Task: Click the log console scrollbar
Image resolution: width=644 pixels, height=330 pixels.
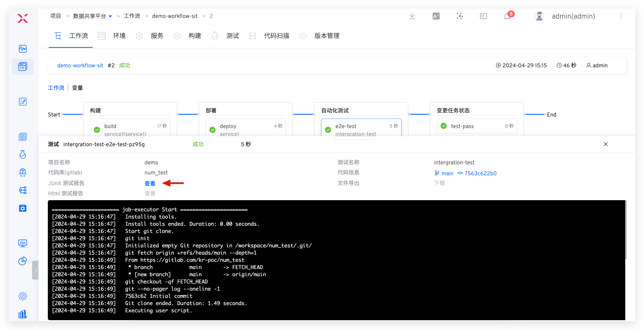Action: tap(626, 229)
